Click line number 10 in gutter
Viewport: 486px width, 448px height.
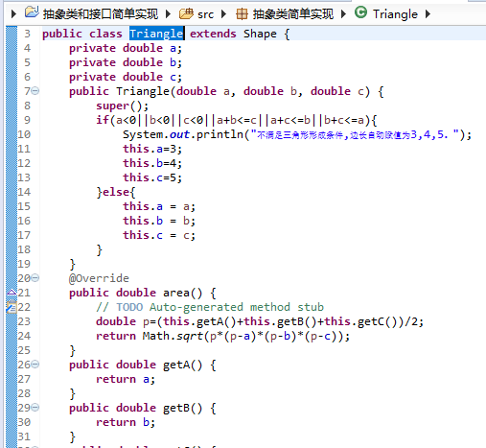click(x=24, y=134)
